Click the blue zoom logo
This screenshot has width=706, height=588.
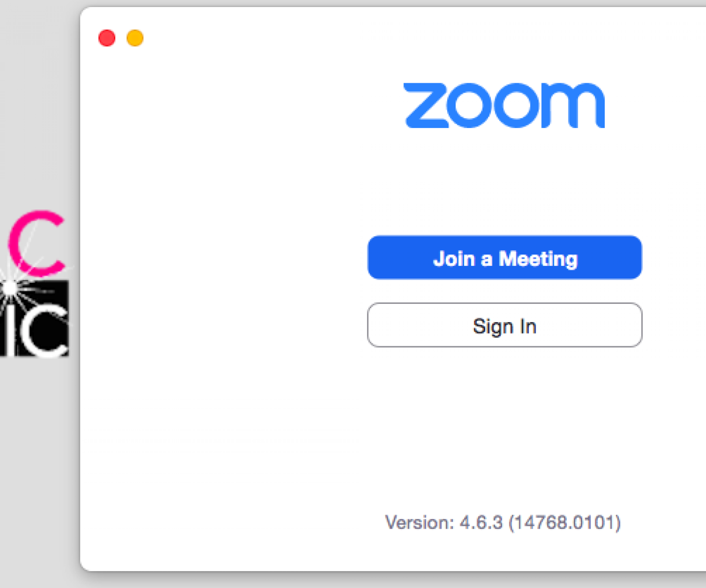(504, 105)
